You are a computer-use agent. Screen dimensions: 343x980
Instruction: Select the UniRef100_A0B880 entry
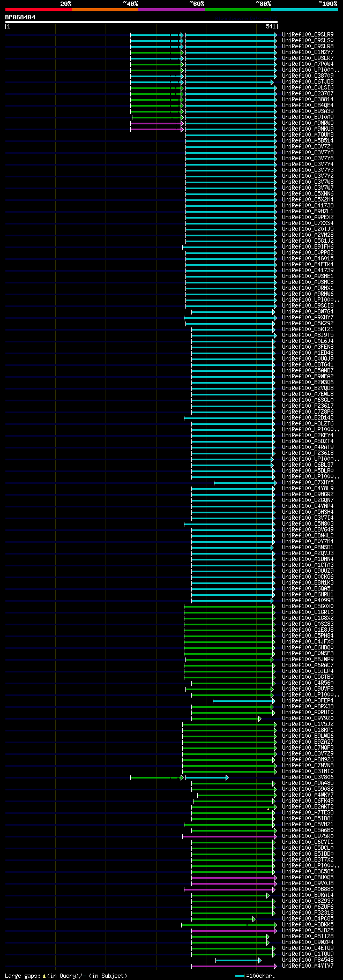coord(308,889)
